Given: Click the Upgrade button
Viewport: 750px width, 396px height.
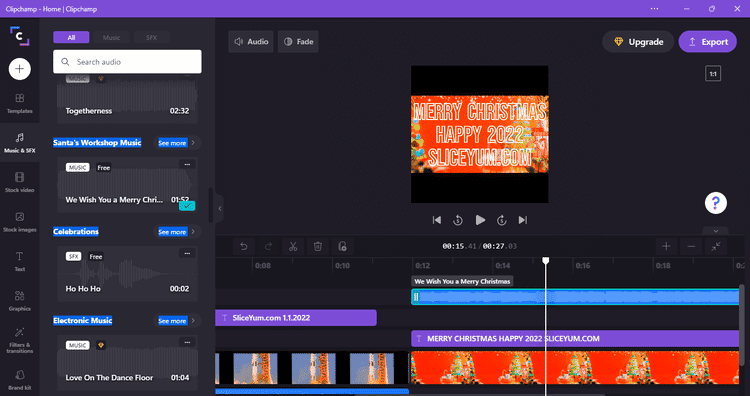Looking at the screenshot, I should pos(638,42).
